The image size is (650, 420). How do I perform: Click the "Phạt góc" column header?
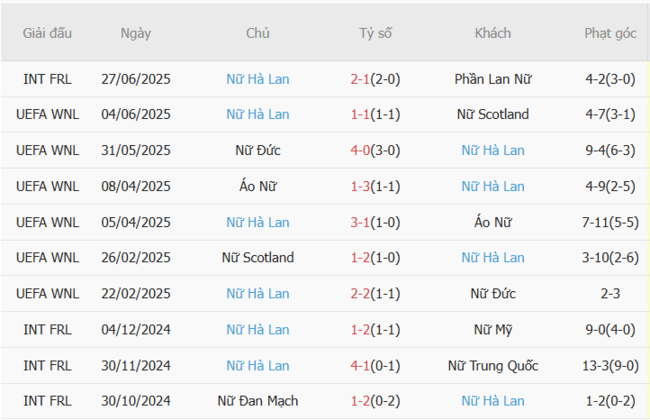pyautogui.click(x=610, y=33)
